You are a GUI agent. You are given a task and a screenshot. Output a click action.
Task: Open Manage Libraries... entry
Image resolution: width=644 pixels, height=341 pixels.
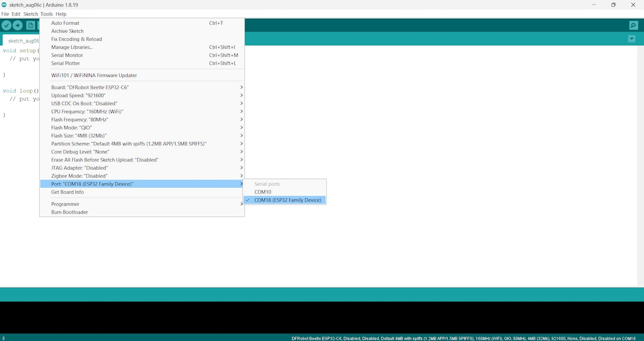pyautogui.click(x=142, y=47)
